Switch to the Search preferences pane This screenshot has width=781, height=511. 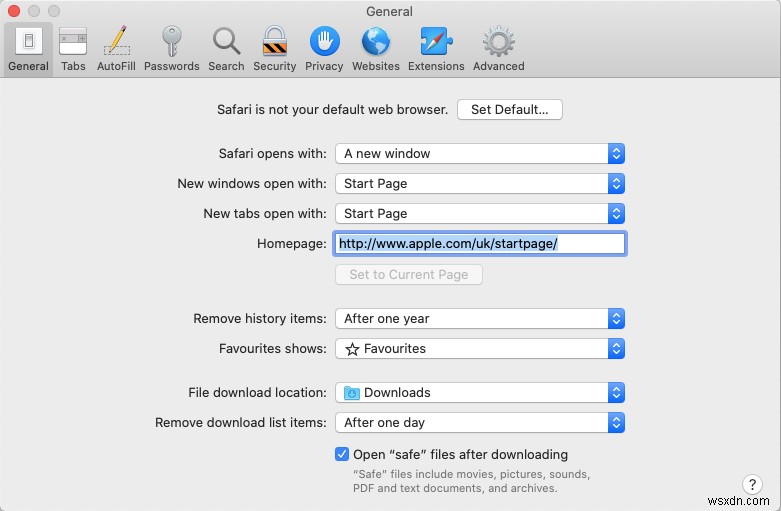(x=226, y=48)
